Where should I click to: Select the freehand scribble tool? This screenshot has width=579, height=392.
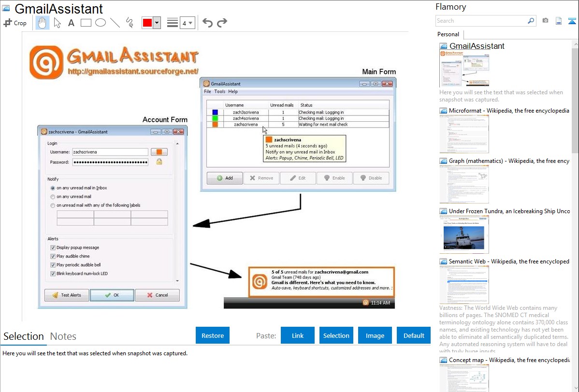click(x=130, y=23)
